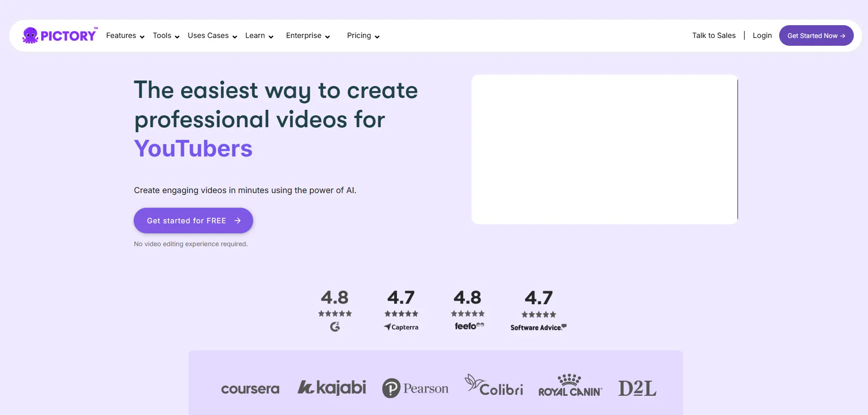Click the stars above the Capterra logo
Image resolution: width=868 pixels, height=415 pixels.
tap(401, 313)
